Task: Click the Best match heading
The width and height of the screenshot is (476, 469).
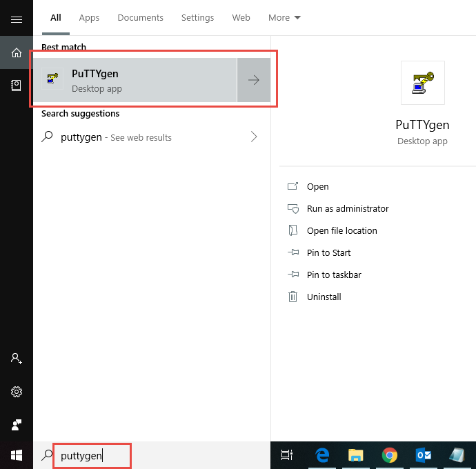Action: pos(63,47)
